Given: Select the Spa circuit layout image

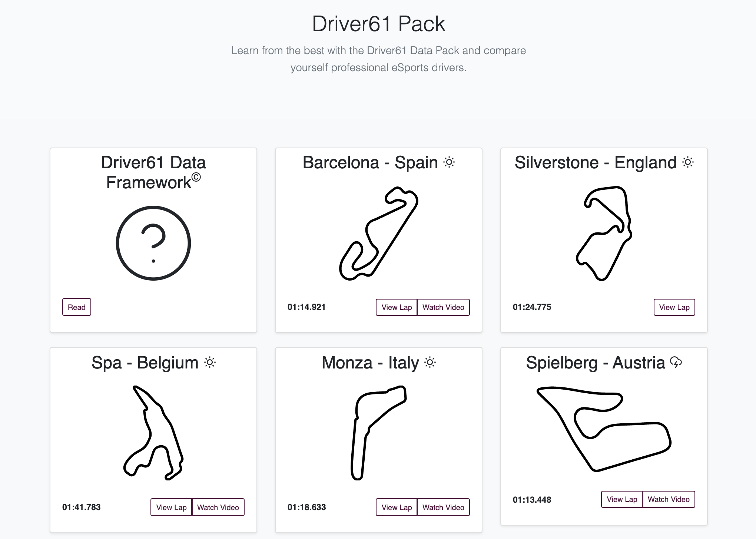Looking at the screenshot, I should (x=153, y=433).
